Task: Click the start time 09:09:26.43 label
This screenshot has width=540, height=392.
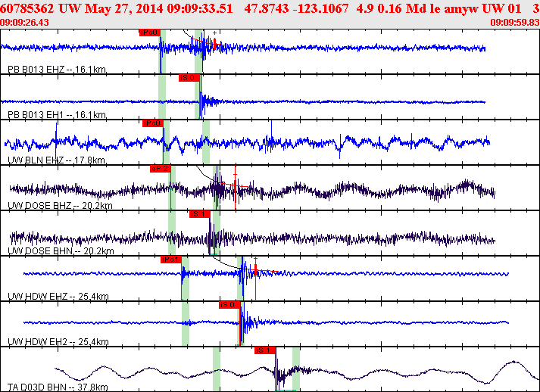Action: [x=24, y=23]
